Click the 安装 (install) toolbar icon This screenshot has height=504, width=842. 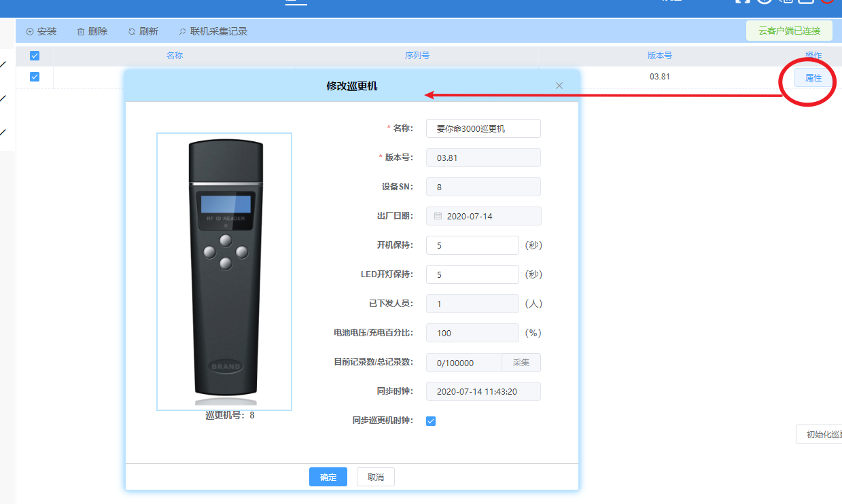pyautogui.click(x=30, y=31)
